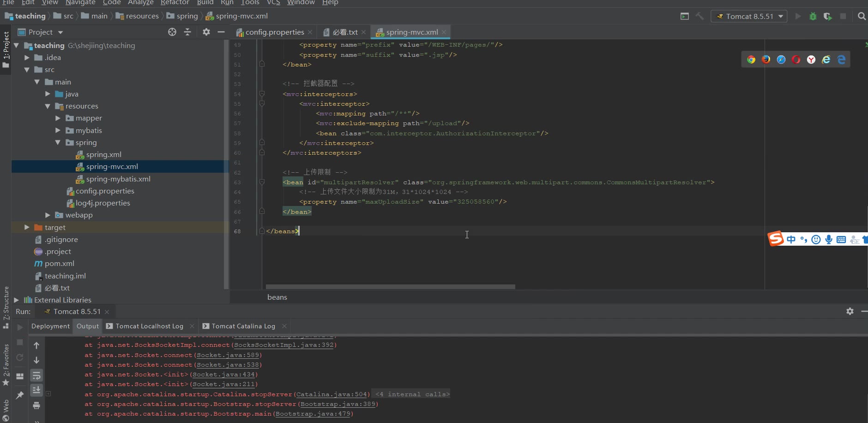Open Search Everywhere magnifier icon
This screenshot has width=868, height=423.
(862, 16)
